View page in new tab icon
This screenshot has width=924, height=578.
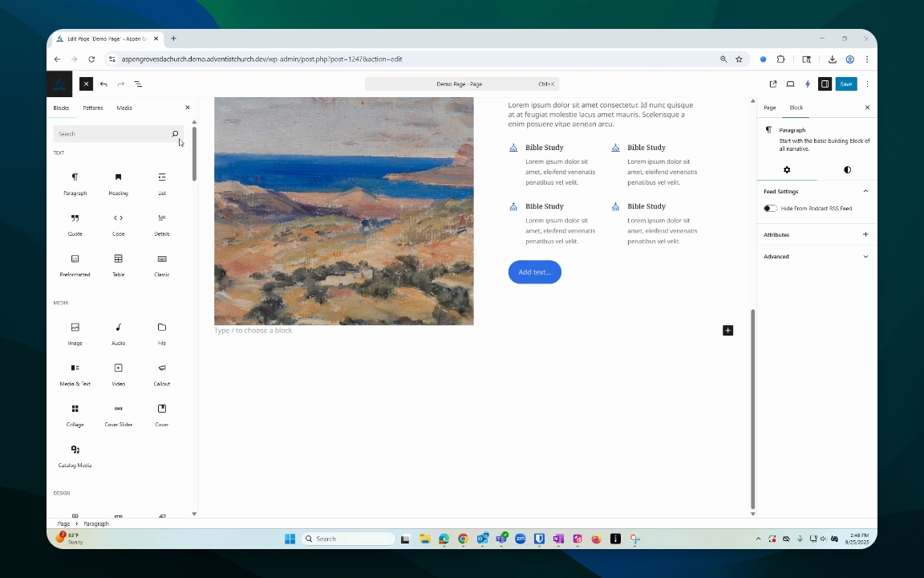[773, 83]
